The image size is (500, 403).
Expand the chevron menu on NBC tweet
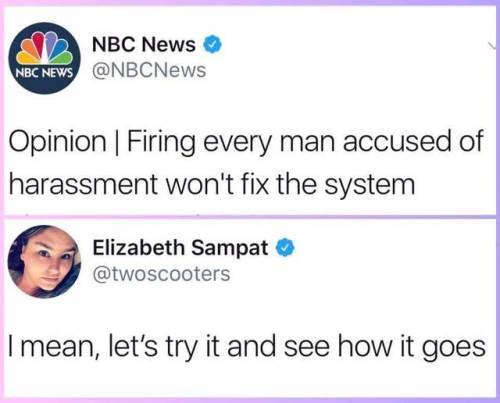tap(492, 46)
